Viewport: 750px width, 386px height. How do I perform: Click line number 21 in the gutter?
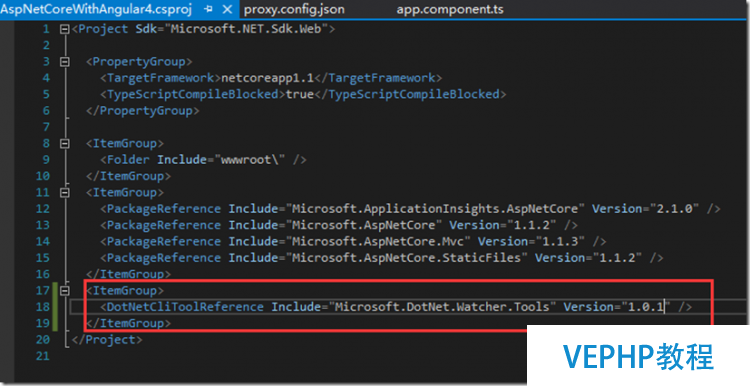tap(43, 356)
